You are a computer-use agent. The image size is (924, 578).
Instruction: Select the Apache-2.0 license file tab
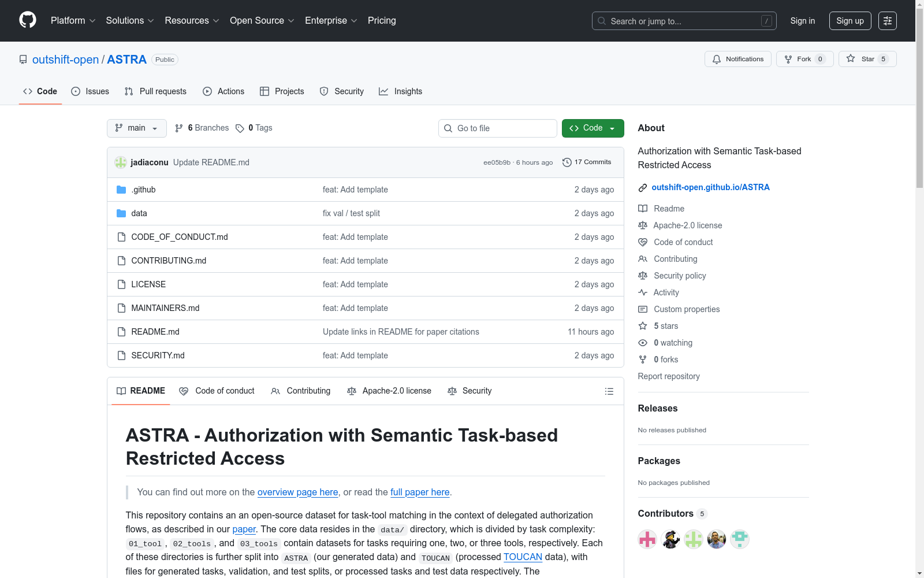click(x=389, y=391)
